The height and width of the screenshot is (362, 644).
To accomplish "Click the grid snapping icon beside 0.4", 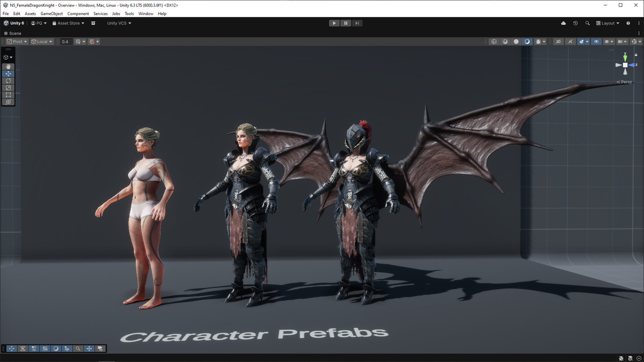I will coord(79,41).
